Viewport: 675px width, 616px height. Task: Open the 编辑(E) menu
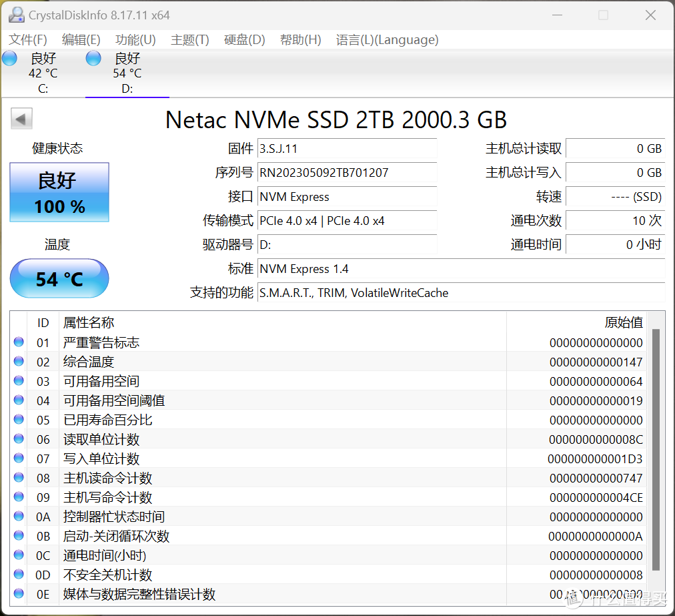click(x=81, y=39)
